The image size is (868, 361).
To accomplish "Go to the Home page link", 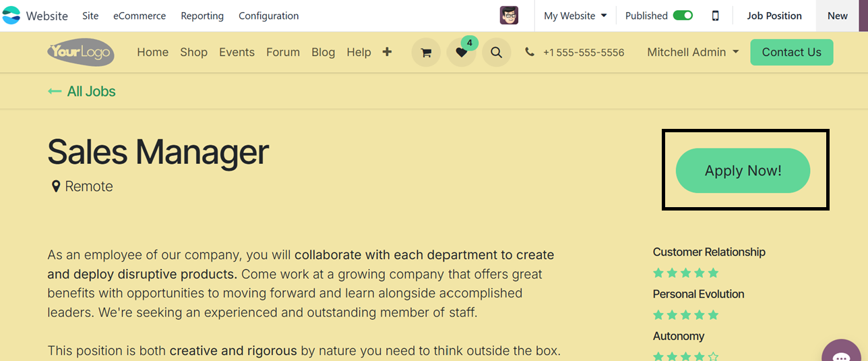I will 153,52.
